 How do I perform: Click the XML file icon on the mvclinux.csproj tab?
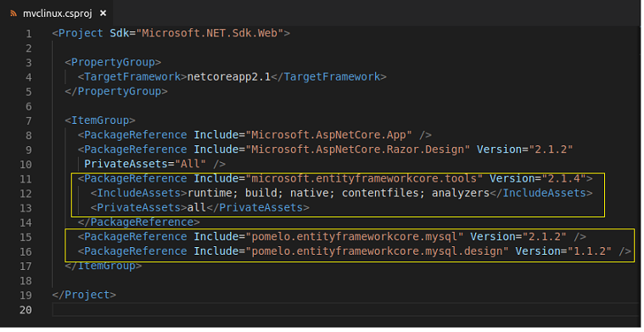[14, 14]
